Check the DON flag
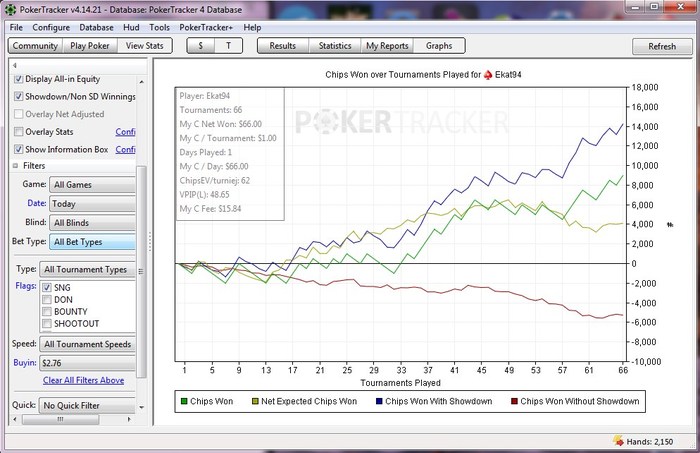 [x=47, y=299]
